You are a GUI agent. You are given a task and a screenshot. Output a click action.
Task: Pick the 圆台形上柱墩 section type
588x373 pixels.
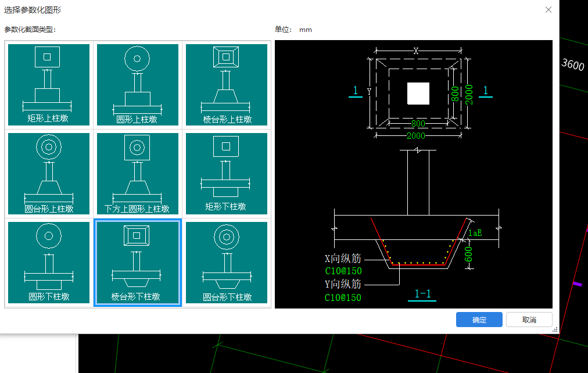[49, 174]
